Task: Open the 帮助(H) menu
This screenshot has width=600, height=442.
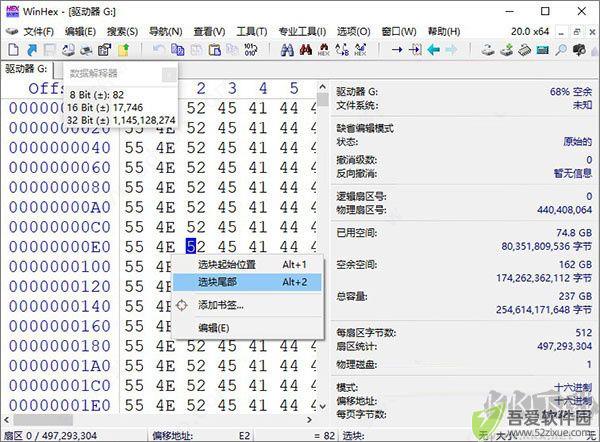Action: click(x=444, y=31)
